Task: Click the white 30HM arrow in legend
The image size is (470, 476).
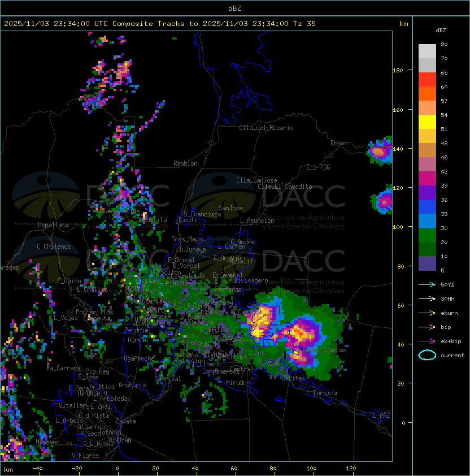Action: (427, 298)
